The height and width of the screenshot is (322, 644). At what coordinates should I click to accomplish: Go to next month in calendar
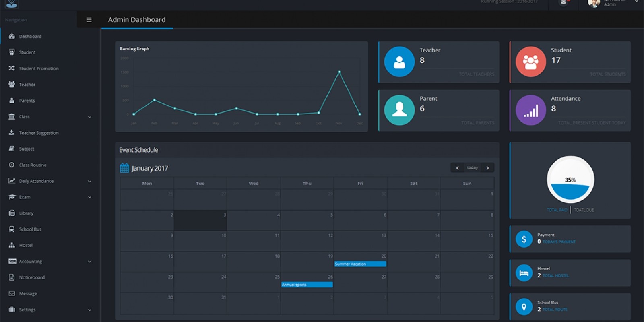487,168
